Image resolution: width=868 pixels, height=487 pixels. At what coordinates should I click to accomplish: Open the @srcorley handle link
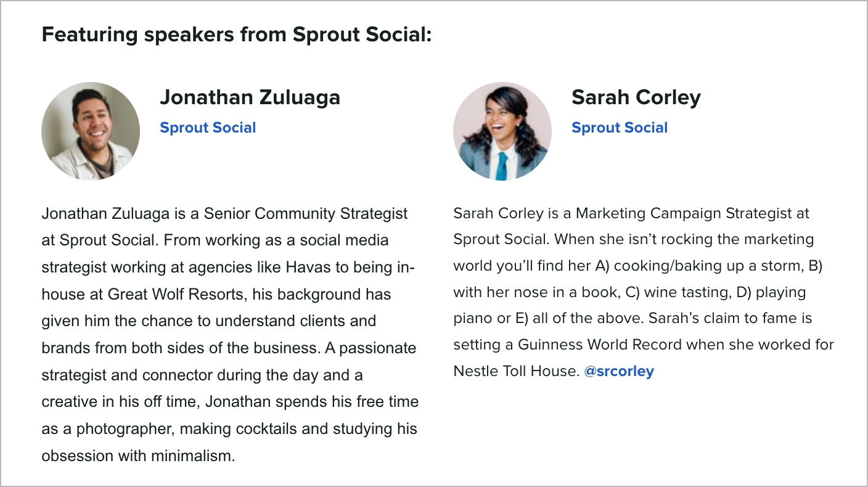[619, 371]
